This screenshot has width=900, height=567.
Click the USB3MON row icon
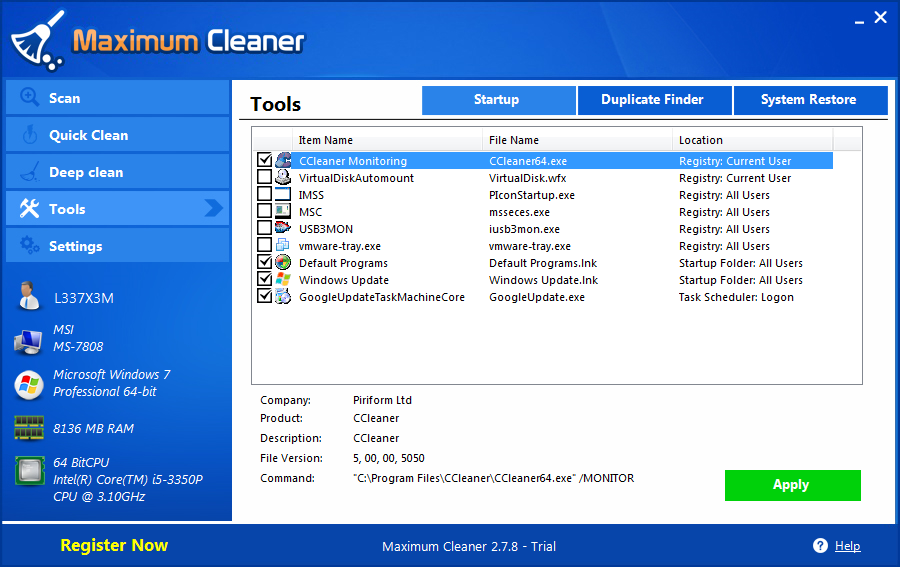click(283, 228)
